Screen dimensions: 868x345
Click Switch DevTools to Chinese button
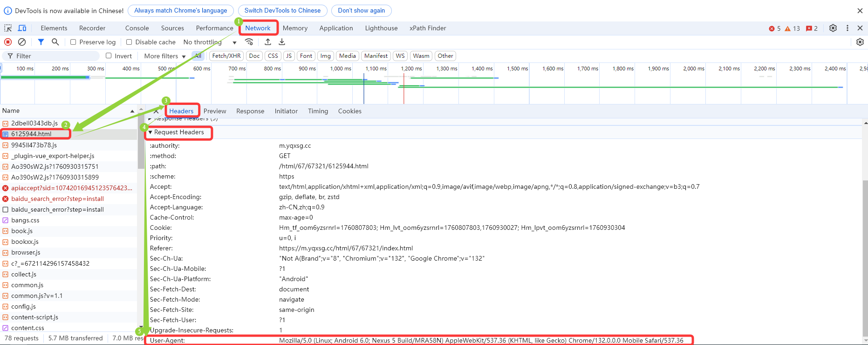[282, 11]
